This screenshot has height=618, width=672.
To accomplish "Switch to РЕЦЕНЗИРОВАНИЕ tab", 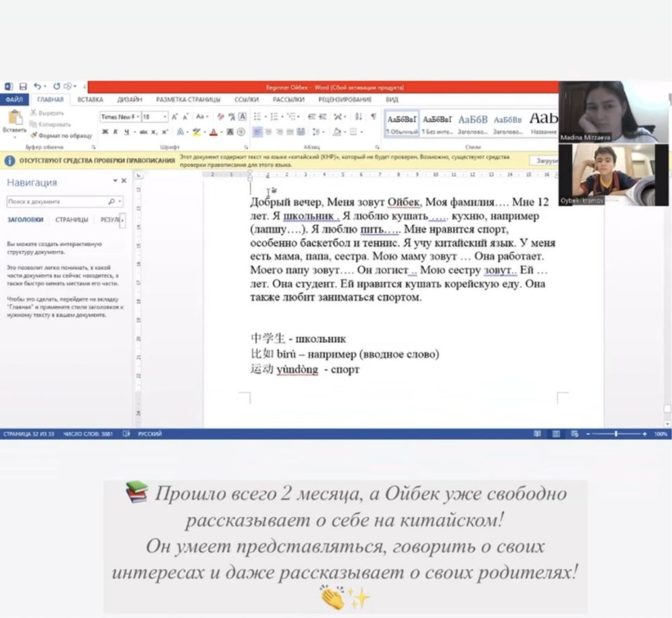I will pos(345,100).
